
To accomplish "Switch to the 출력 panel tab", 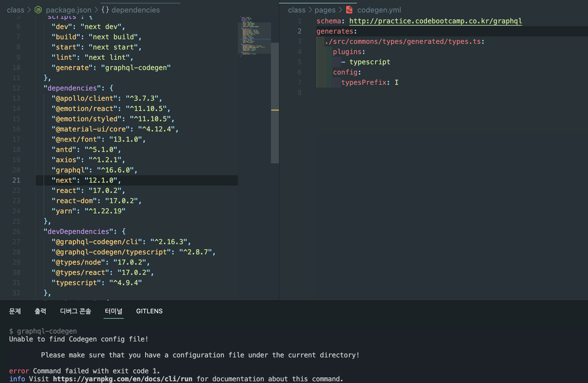I will (x=40, y=311).
